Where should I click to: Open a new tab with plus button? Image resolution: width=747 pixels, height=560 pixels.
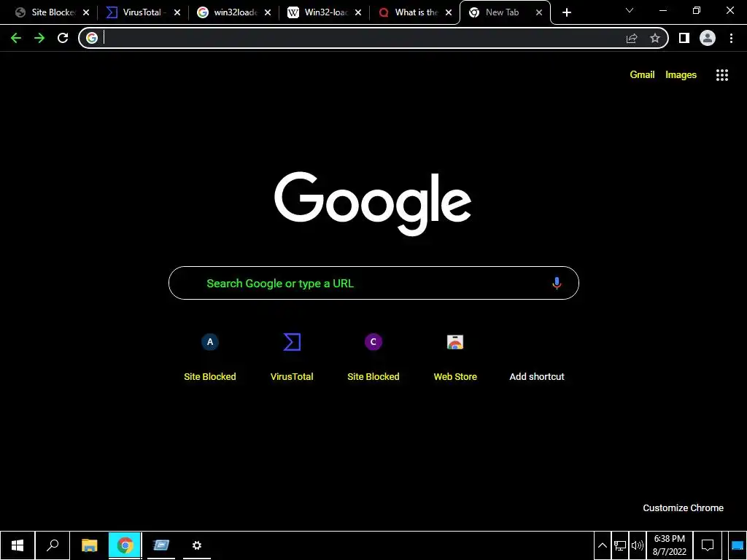(x=566, y=13)
